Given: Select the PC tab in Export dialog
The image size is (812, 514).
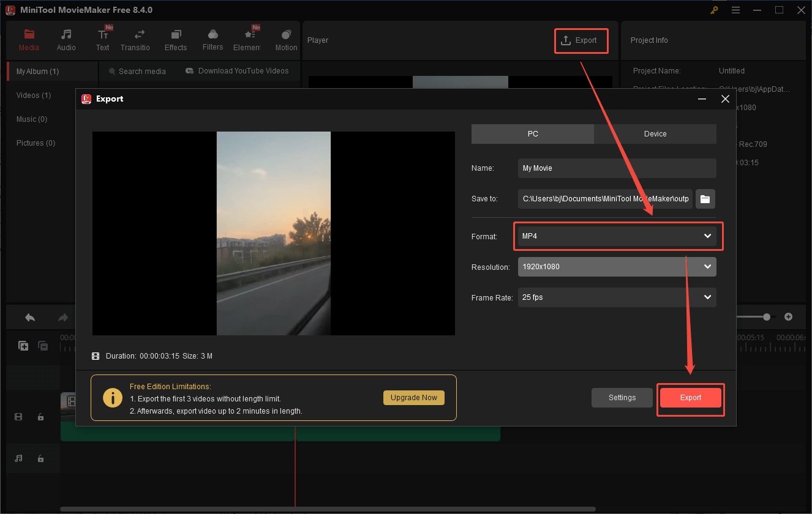Looking at the screenshot, I should tap(532, 133).
